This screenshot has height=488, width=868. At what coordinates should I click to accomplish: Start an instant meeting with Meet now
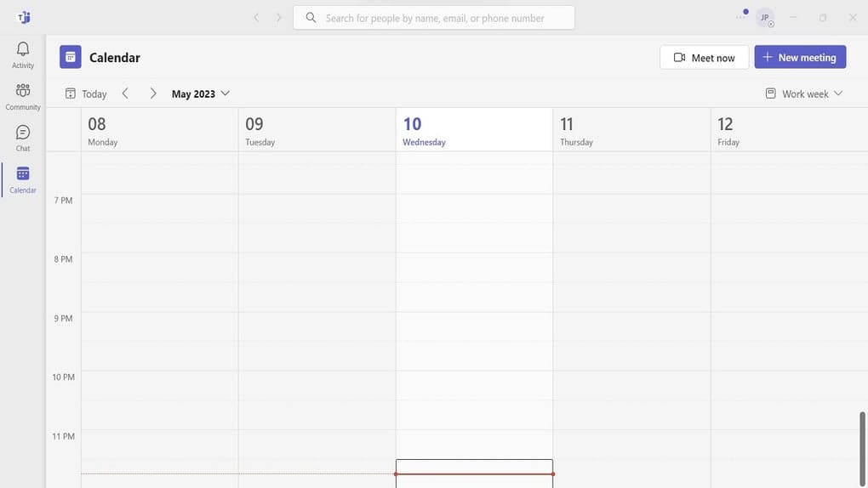(704, 58)
